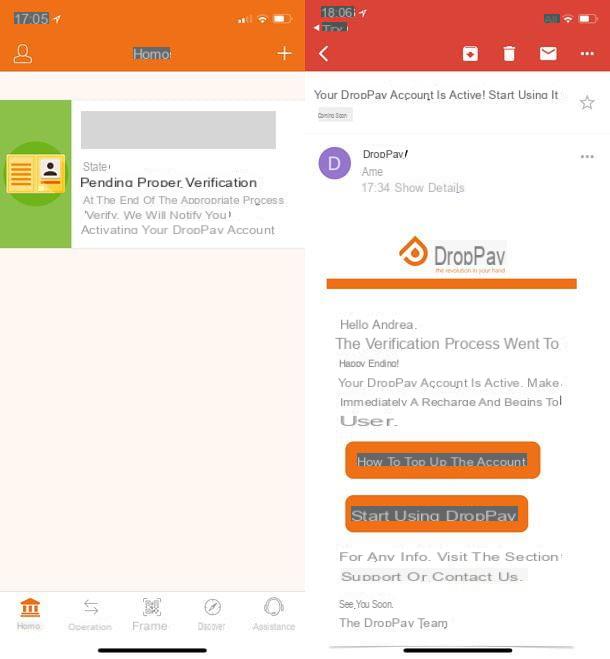Viewport: 610px width, 659px height.
Task: Tap the greyed-out account name placeholder
Action: point(178,130)
